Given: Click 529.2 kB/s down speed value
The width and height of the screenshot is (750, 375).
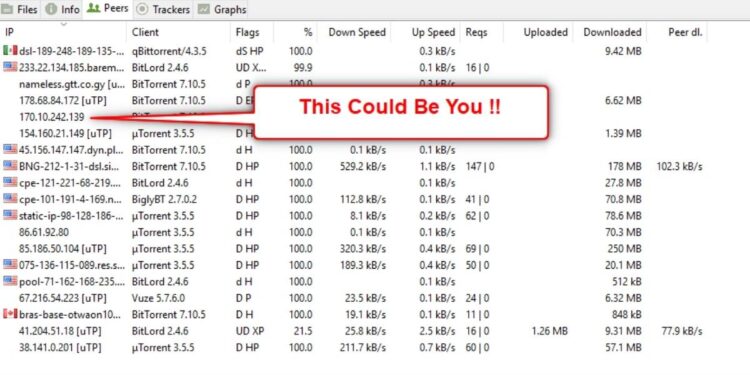Looking at the screenshot, I should (x=362, y=166).
